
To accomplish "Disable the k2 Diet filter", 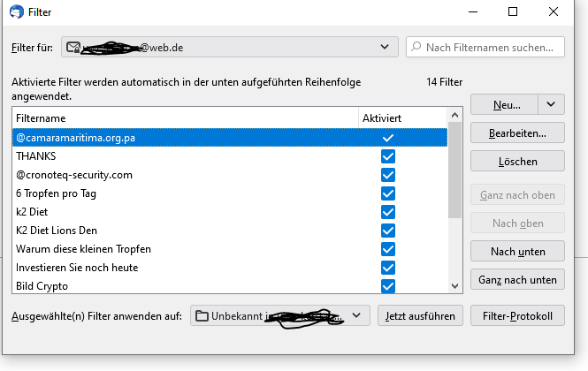I will (387, 212).
